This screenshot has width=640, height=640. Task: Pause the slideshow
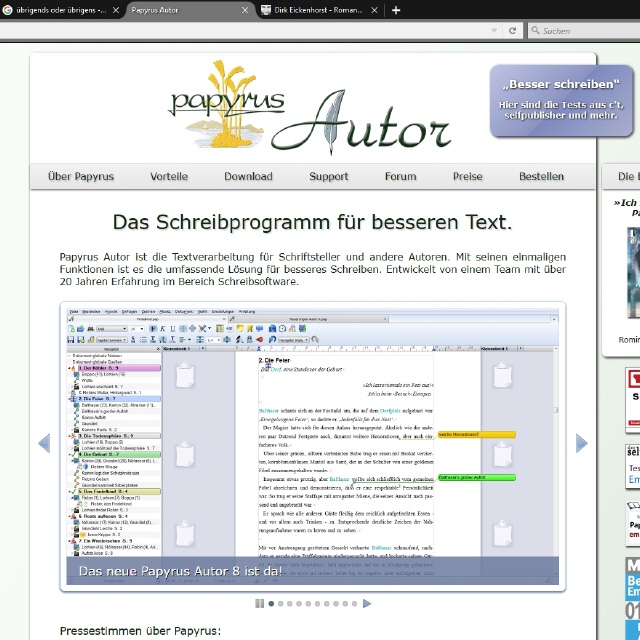pyautogui.click(x=259, y=603)
